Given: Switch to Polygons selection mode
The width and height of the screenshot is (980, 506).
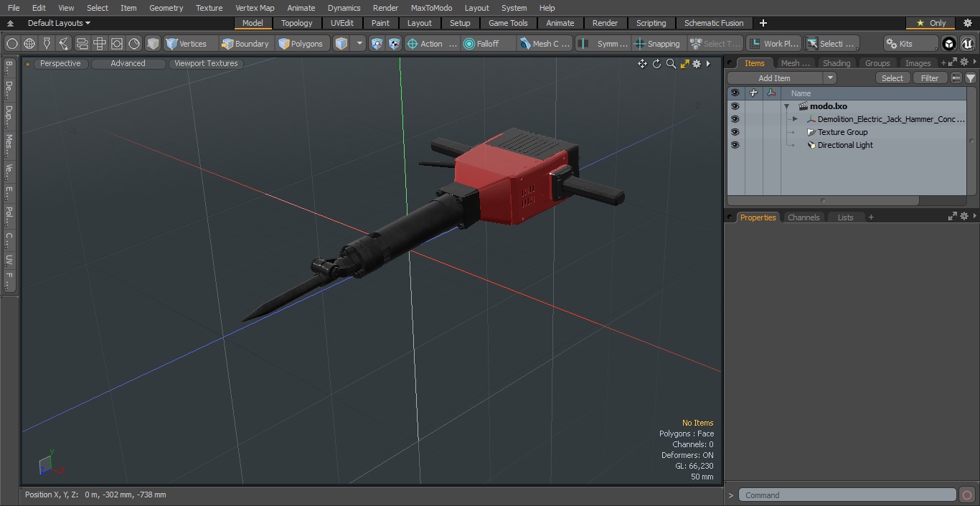Looking at the screenshot, I should tap(303, 44).
